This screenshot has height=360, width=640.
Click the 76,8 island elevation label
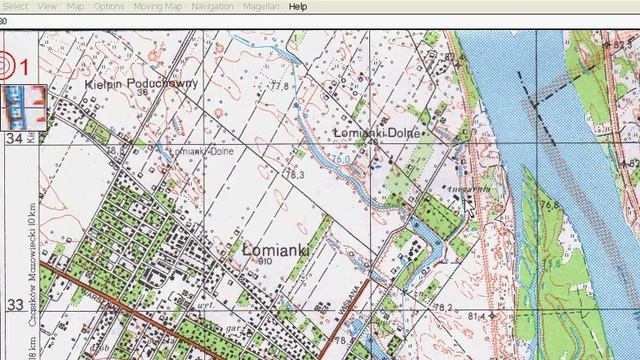(x=549, y=205)
